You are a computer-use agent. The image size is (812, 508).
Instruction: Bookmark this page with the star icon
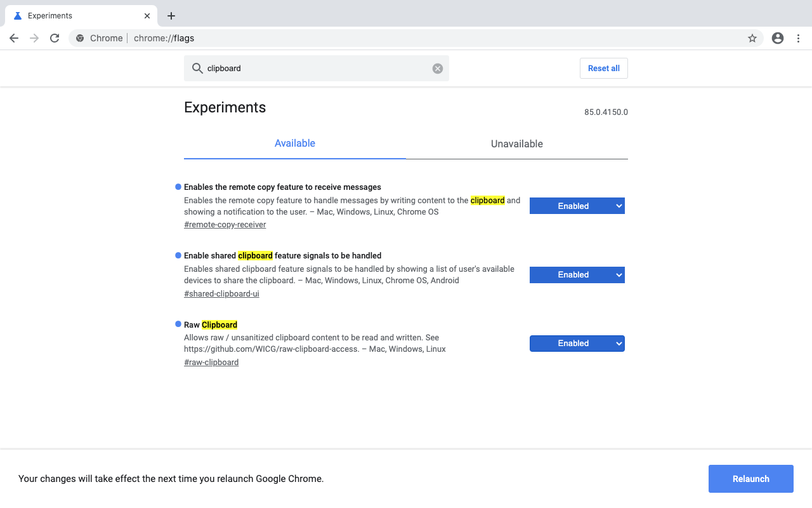point(752,38)
